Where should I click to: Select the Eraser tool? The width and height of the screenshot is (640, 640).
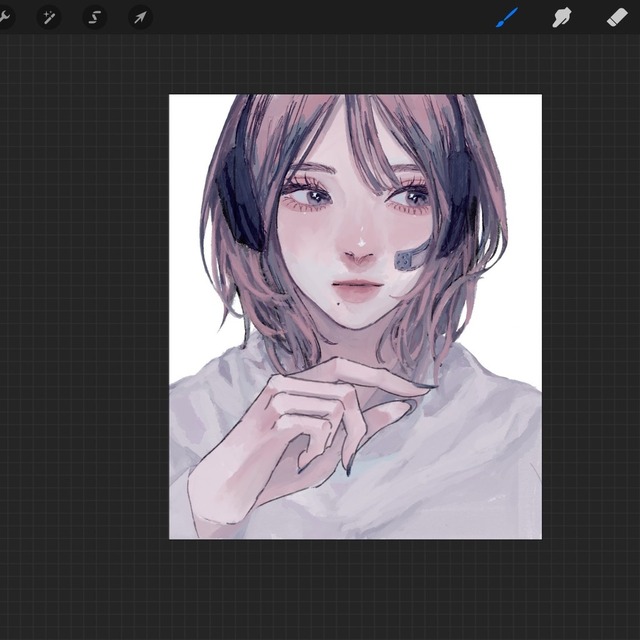coord(616,17)
